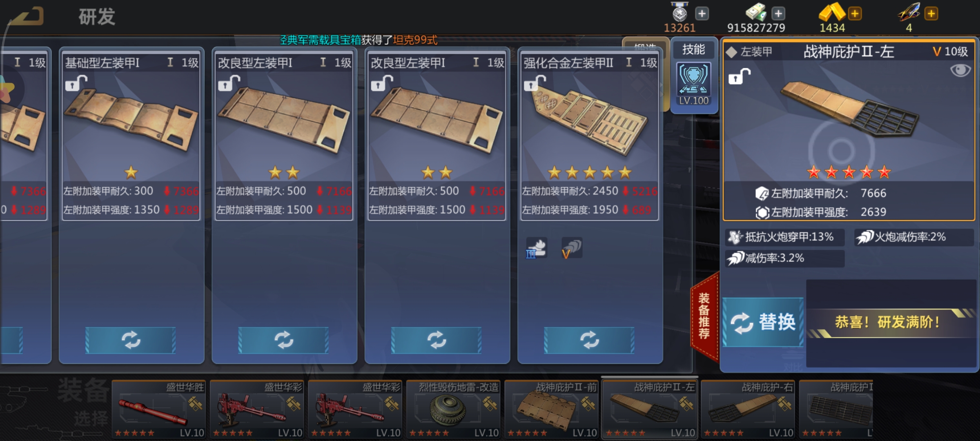Swap in 强化合金左装甲II with the replace icon
This screenshot has height=441, width=980.
pyautogui.click(x=589, y=340)
